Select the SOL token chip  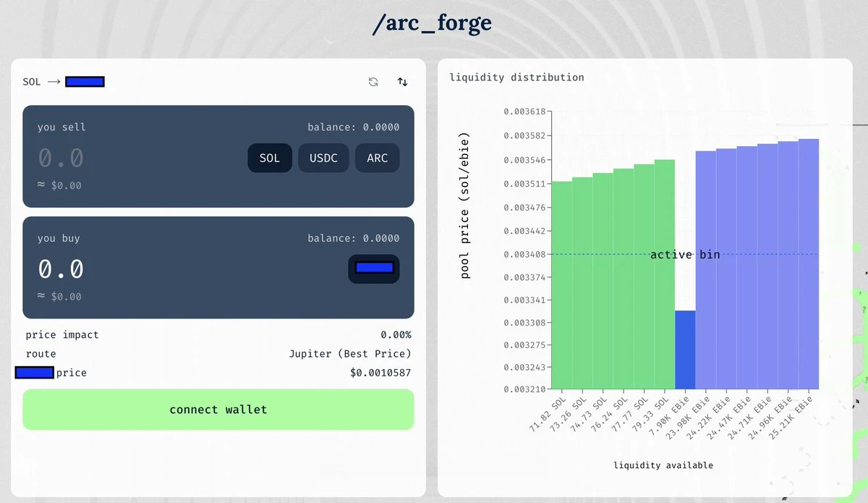(x=269, y=157)
